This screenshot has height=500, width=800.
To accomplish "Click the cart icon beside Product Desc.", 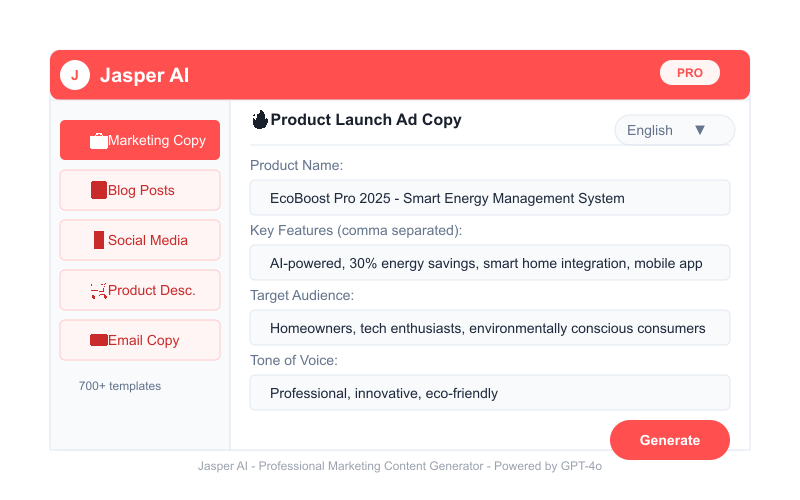I will click(x=98, y=290).
